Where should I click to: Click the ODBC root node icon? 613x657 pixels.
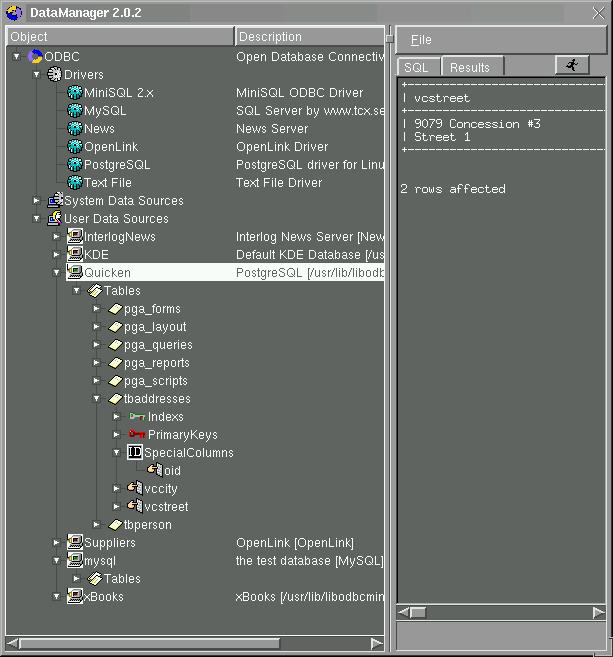[35, 56]
